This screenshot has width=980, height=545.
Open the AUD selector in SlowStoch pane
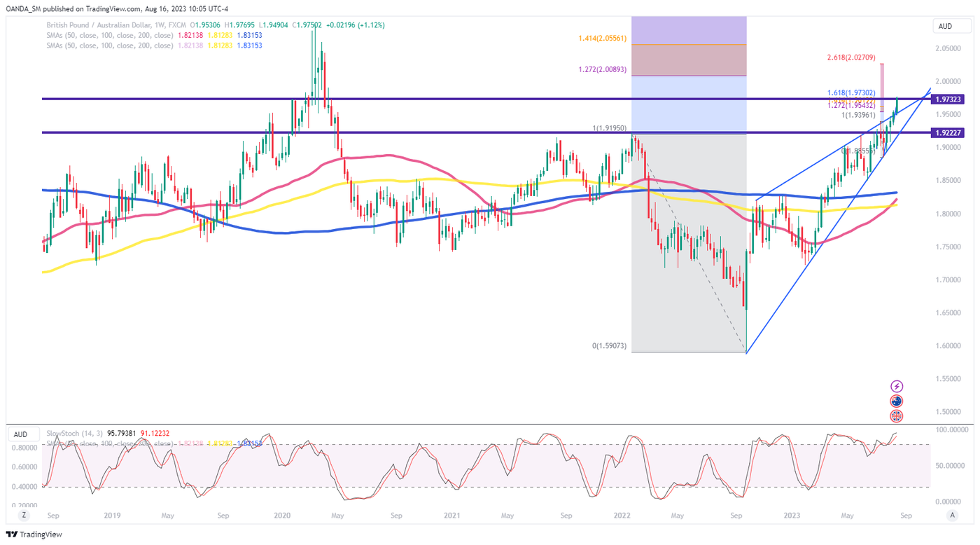point(21,434)
